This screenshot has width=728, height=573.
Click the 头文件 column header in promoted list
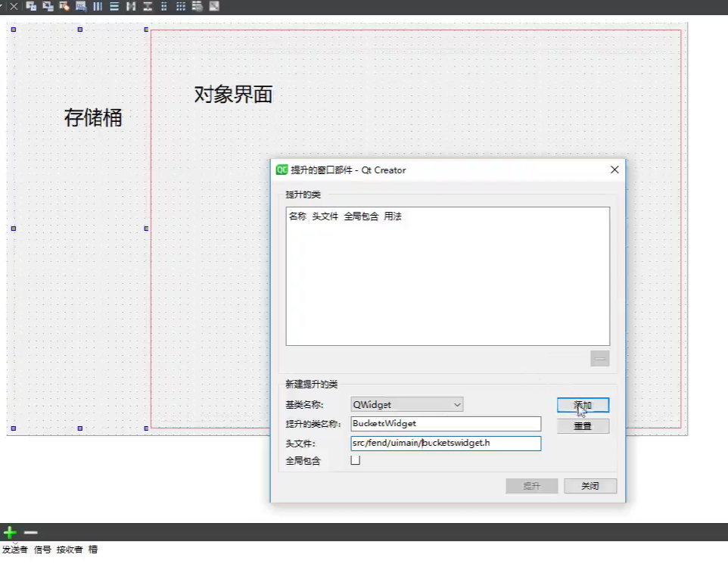click(325, 216)
